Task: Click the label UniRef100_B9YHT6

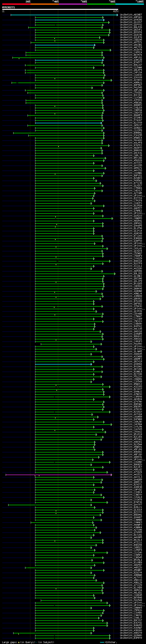Action: click(131, 32)
